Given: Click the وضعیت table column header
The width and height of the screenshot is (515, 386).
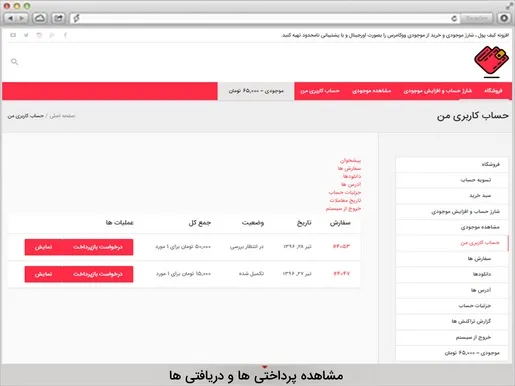Looking at the screenshot, I should (x=253, y=223).
